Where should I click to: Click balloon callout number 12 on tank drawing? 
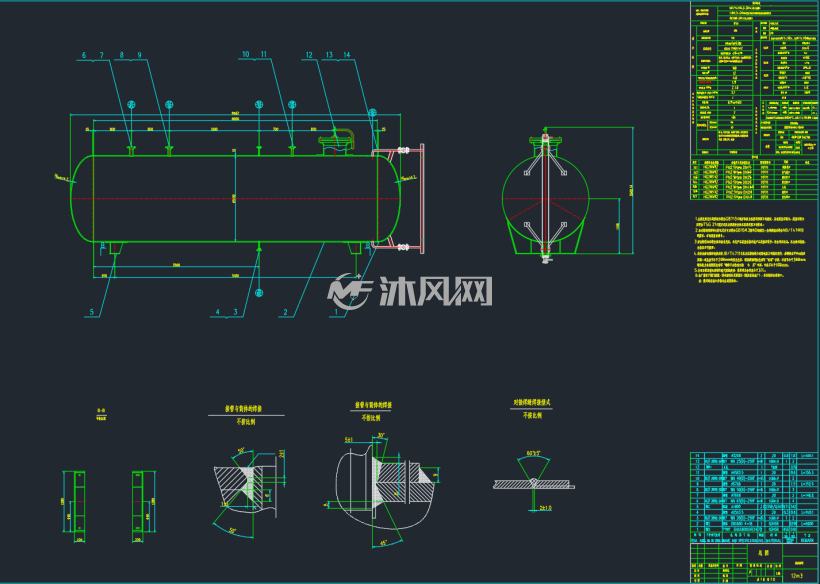tap(309, 55)
